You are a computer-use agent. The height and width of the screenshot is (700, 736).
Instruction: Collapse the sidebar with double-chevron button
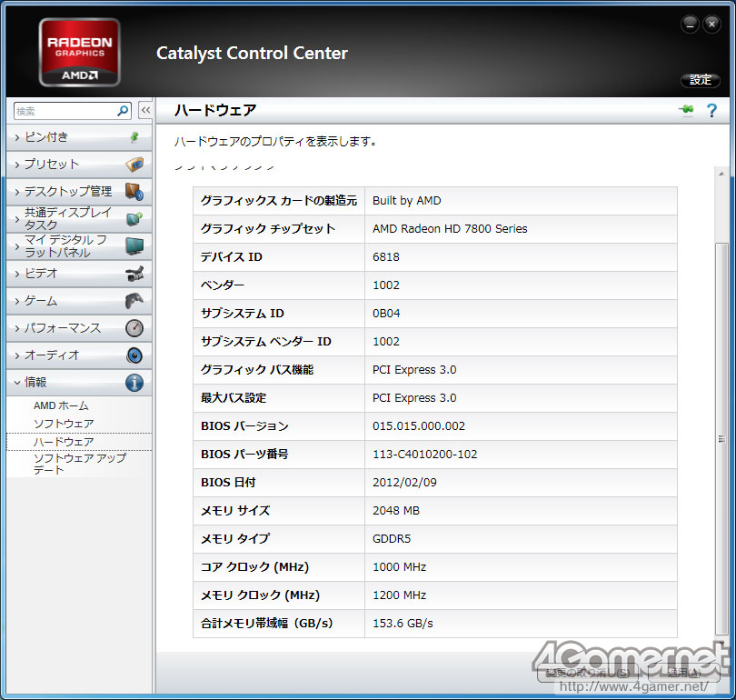point(144,111)
